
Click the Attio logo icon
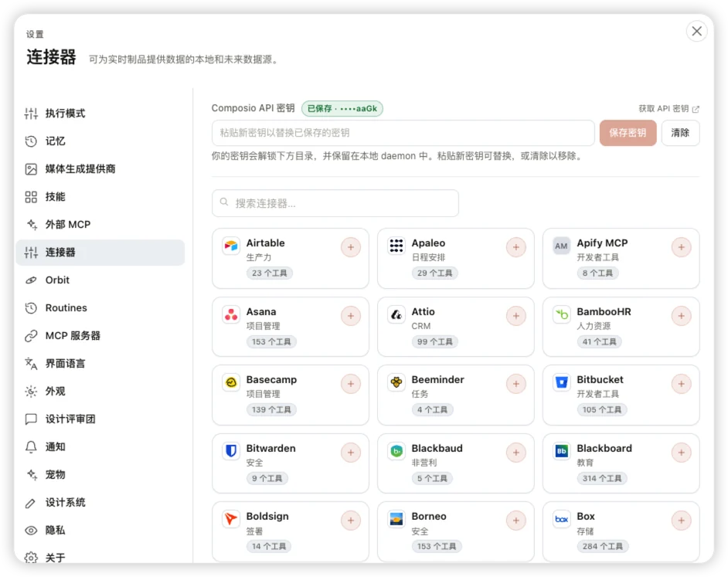pos(396,314)
